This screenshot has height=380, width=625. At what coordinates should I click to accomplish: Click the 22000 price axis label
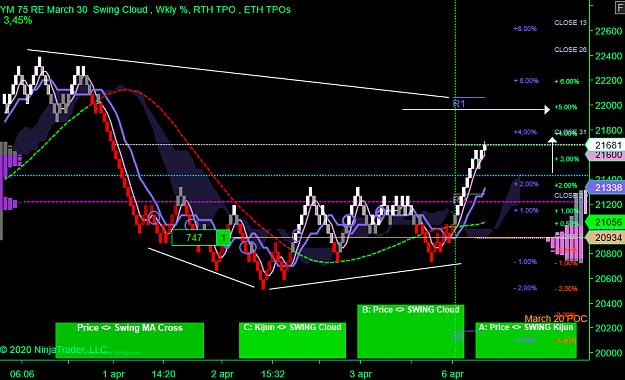608,106
